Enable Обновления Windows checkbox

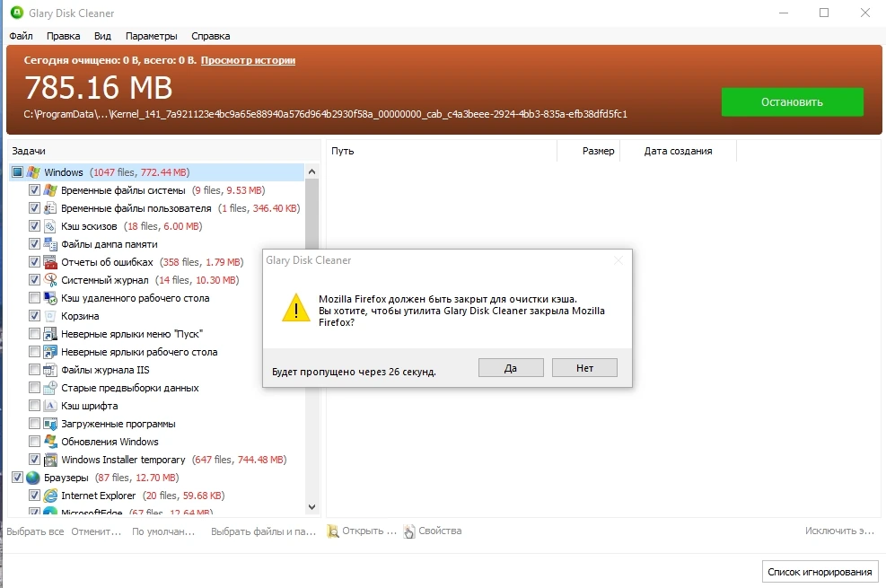click(x=34, y=441)
